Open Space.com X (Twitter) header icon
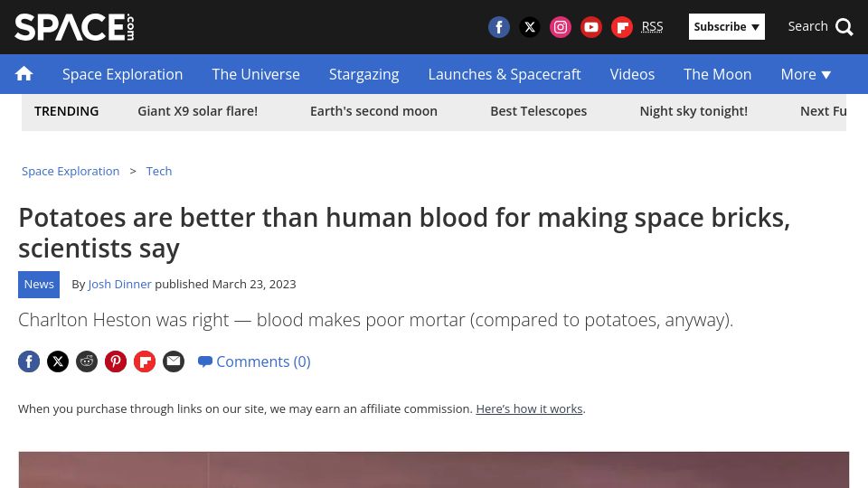The image size is (868, 488). click(x=530, y=26)
